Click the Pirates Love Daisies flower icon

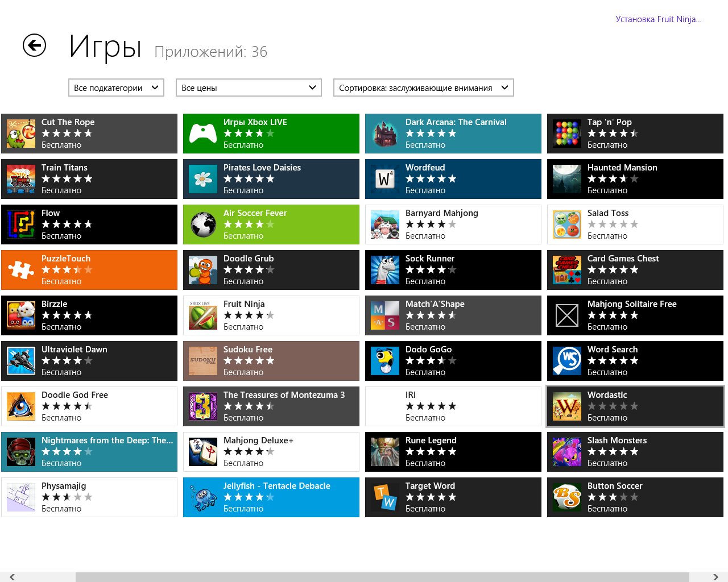point(203,179)
